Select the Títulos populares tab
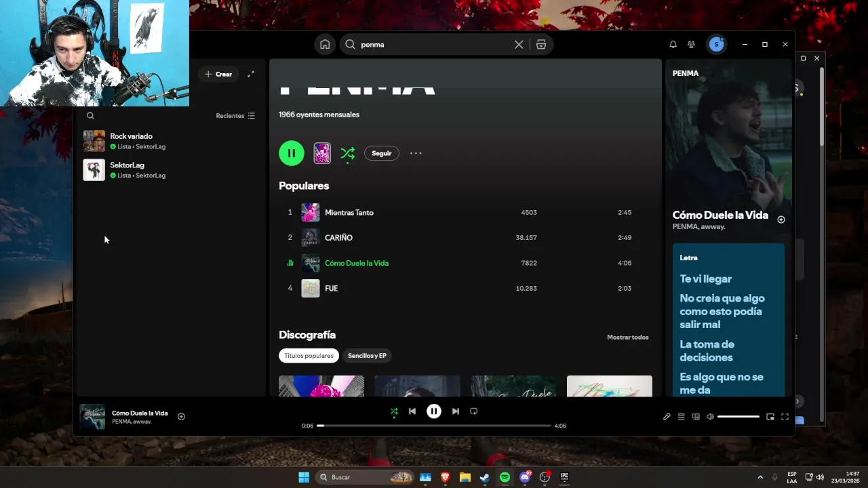The width and height of the screenshot is (868, 488). [309, 356]
